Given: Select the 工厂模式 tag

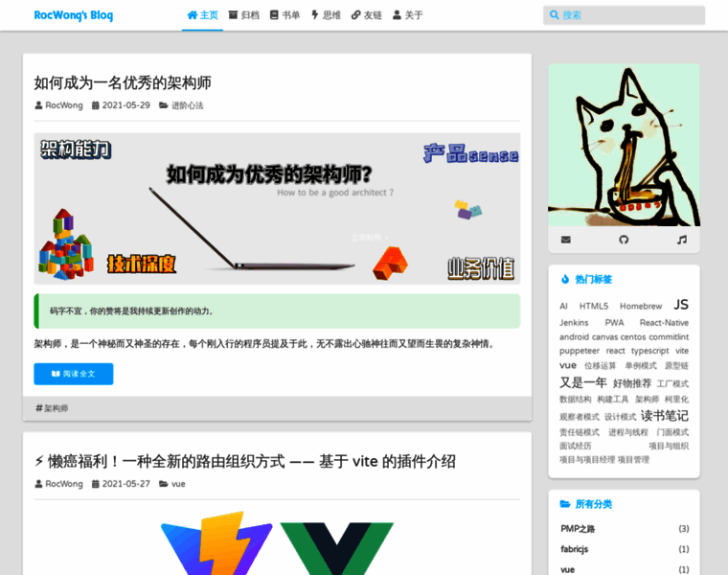Looking at the screenshot, I should point(672,384).
